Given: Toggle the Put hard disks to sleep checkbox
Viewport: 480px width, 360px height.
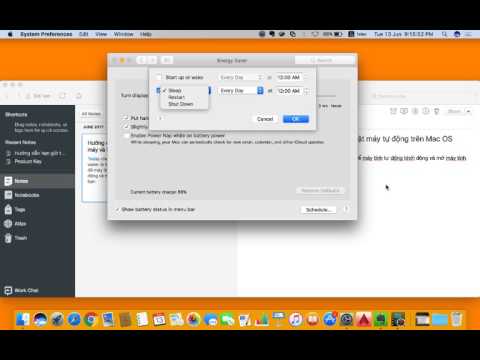Looking at the screenshot, I should (126, 118).
